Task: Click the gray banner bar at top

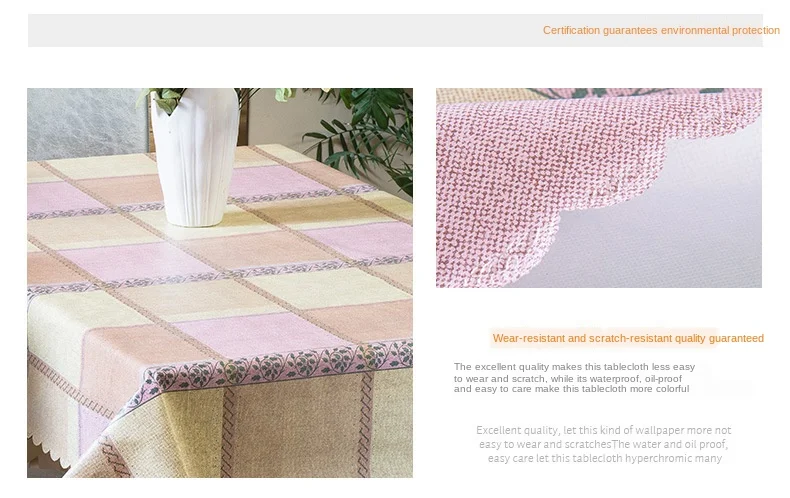Action: [x=395, y=30]
